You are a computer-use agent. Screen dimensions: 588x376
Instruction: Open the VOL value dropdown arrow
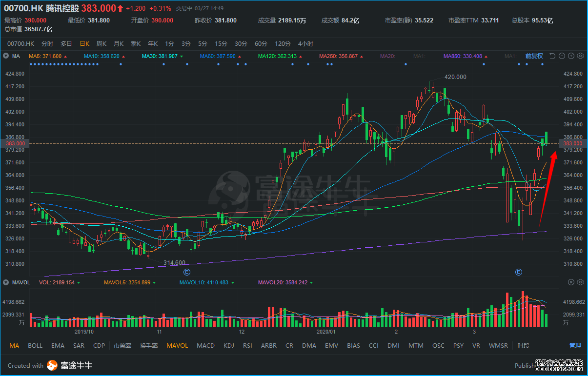click(x=79, y=283)
